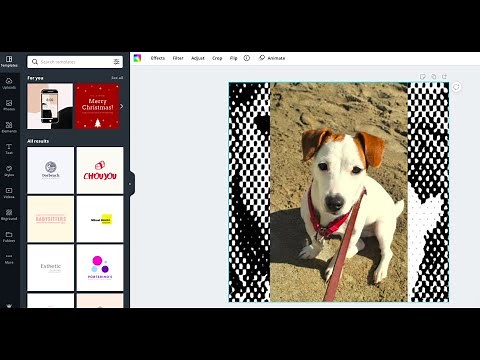Open the template search filters icon
The width and height of the screenshot is (480, 360).
(116, 62)
